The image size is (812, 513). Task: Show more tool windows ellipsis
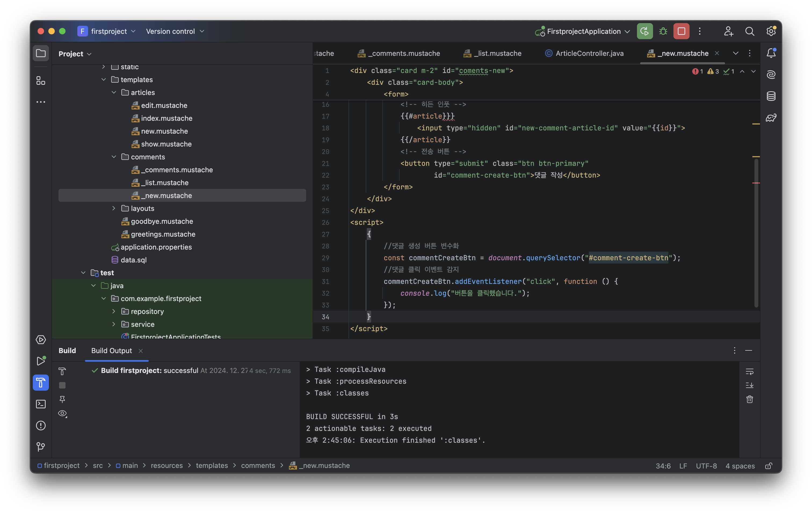[41, 102]
